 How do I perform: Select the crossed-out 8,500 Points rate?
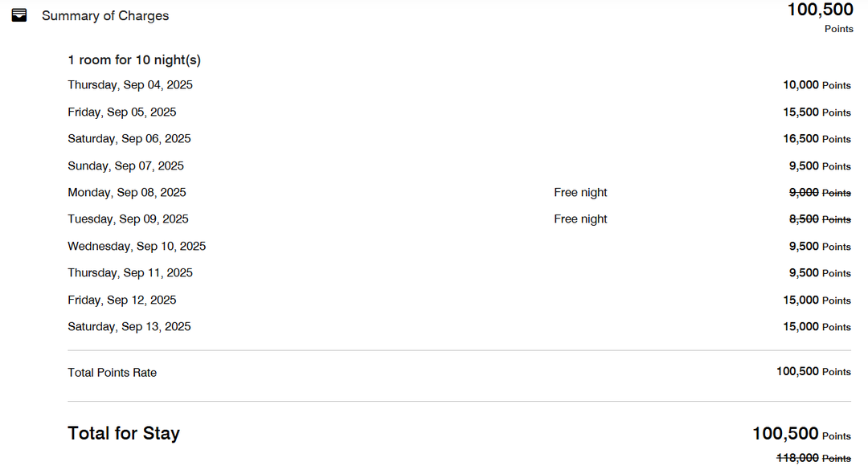coord(820,219)
